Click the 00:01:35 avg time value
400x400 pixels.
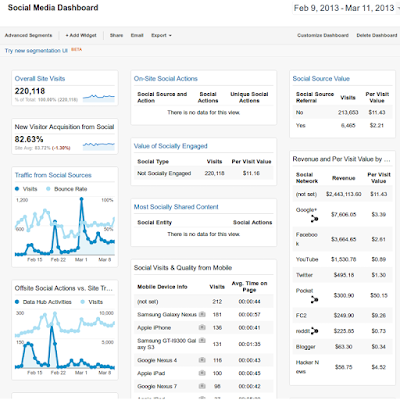[x=249, y=344]
